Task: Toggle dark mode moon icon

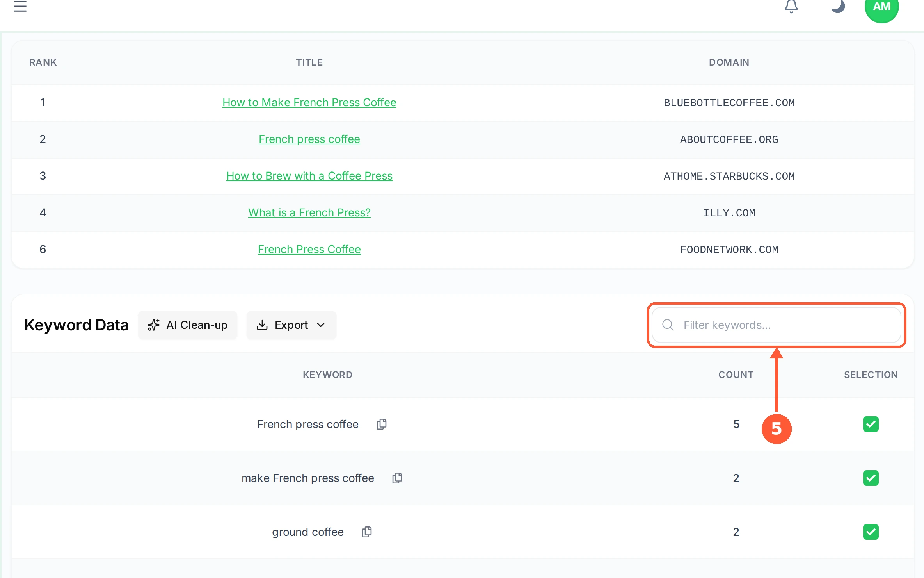Action: 838,6
